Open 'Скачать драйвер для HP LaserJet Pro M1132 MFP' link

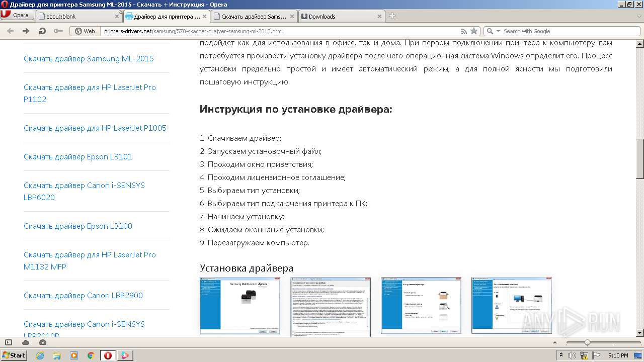point(90,261)
